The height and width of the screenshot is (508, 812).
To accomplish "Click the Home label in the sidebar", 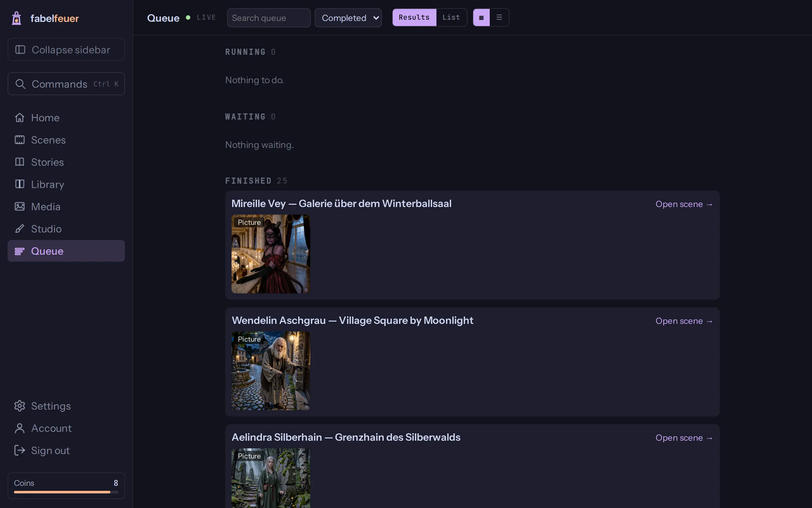I will 45,117.
